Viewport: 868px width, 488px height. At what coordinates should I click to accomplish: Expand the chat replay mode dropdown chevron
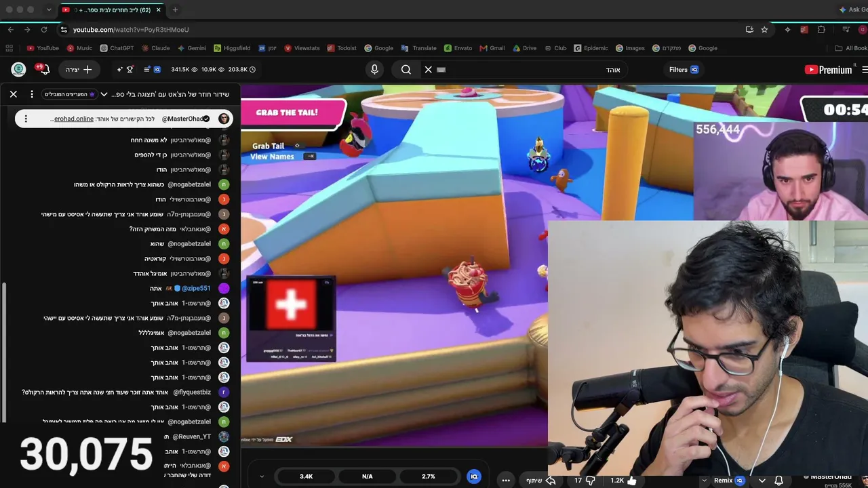click(104, 94)
